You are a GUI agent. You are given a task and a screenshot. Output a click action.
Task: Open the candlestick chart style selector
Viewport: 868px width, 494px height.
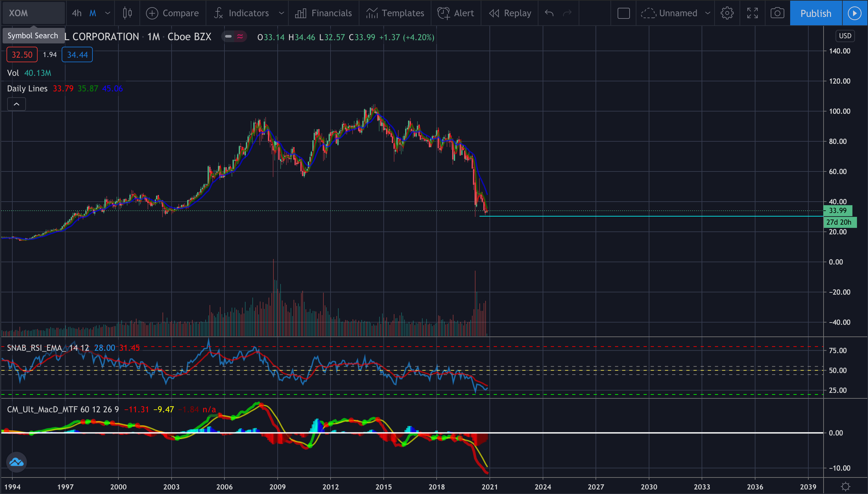[x=127, y=13]
